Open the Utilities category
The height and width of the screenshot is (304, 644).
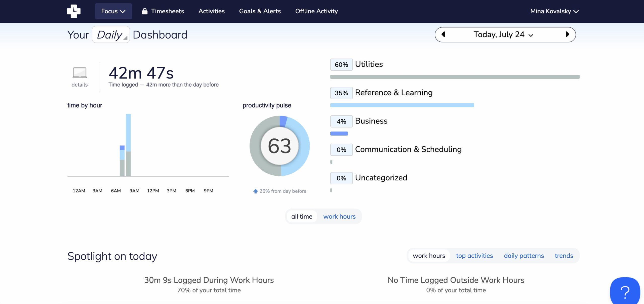pyautogui.click(x=369, y=64)
